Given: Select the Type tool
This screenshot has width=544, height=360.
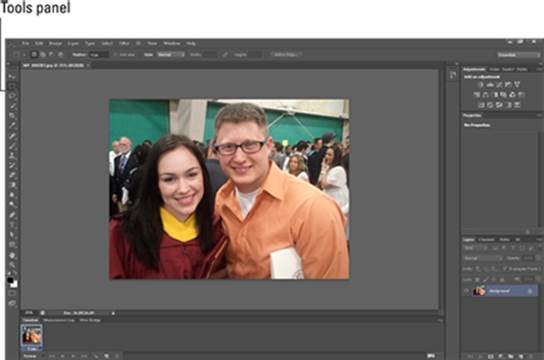Looking at the screenshot, I should point(12,225).
